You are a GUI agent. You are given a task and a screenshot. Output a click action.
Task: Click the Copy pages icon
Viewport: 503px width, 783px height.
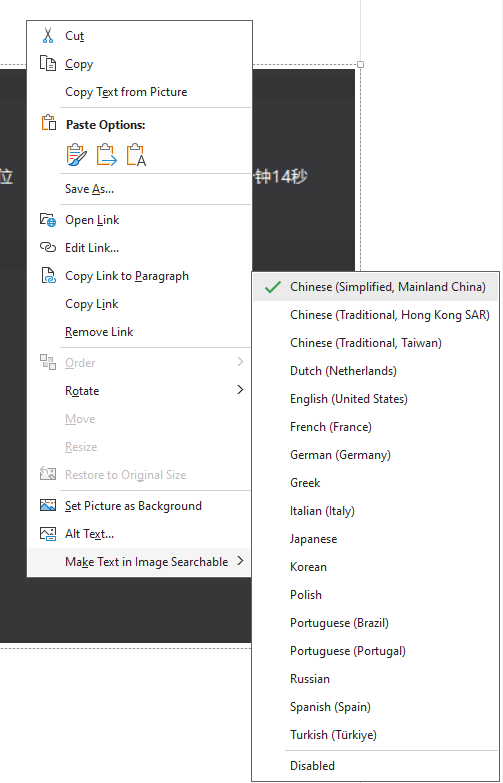coord(48,64)
